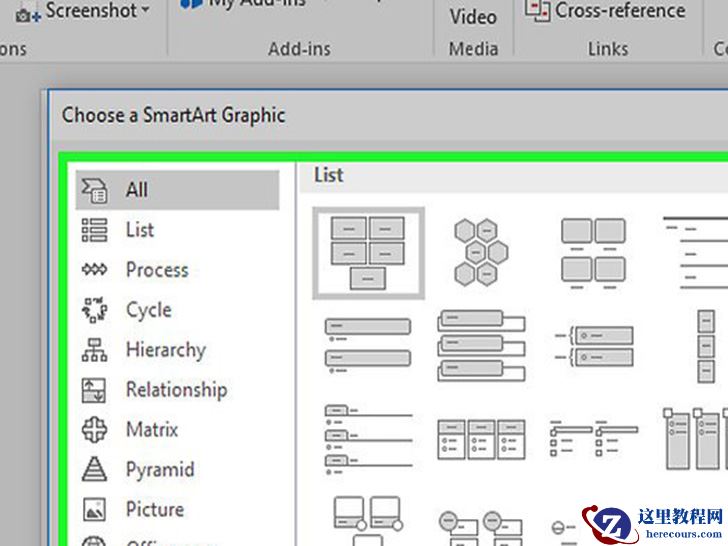Choose the List category

click(140, 230)
